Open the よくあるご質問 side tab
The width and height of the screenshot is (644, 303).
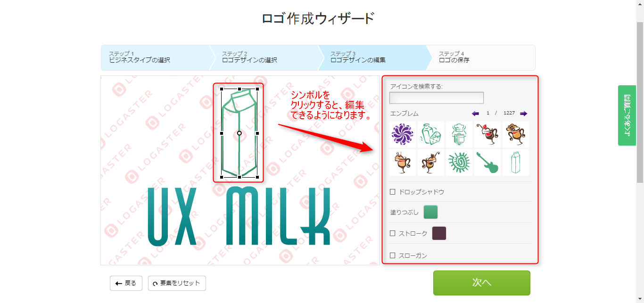(627, 115)
